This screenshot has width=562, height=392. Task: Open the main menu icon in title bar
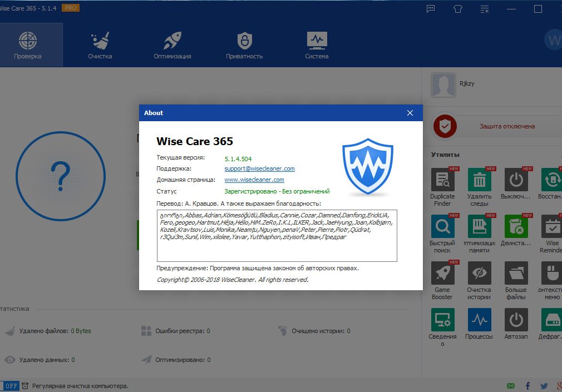tap(485, 9)
